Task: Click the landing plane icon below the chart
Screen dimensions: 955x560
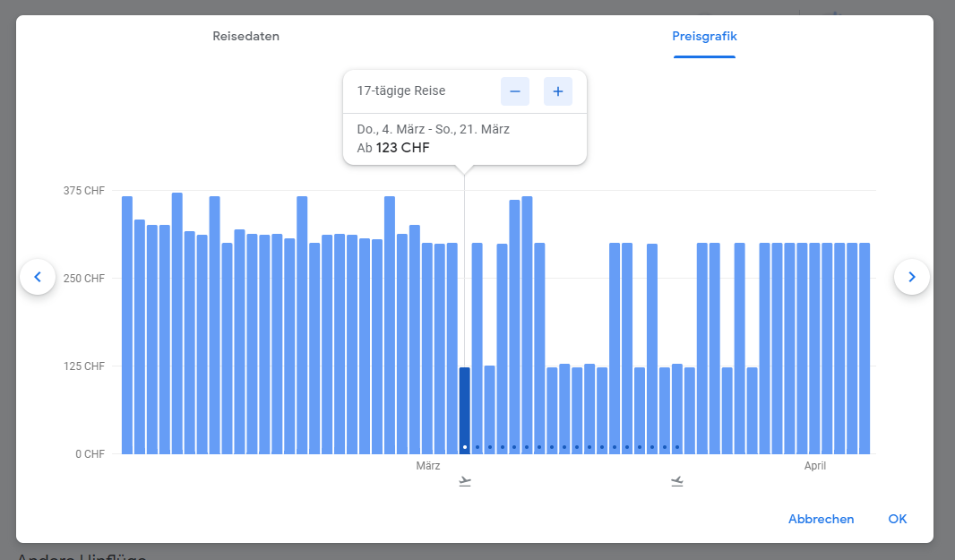Action: click(x=677, y=482)
